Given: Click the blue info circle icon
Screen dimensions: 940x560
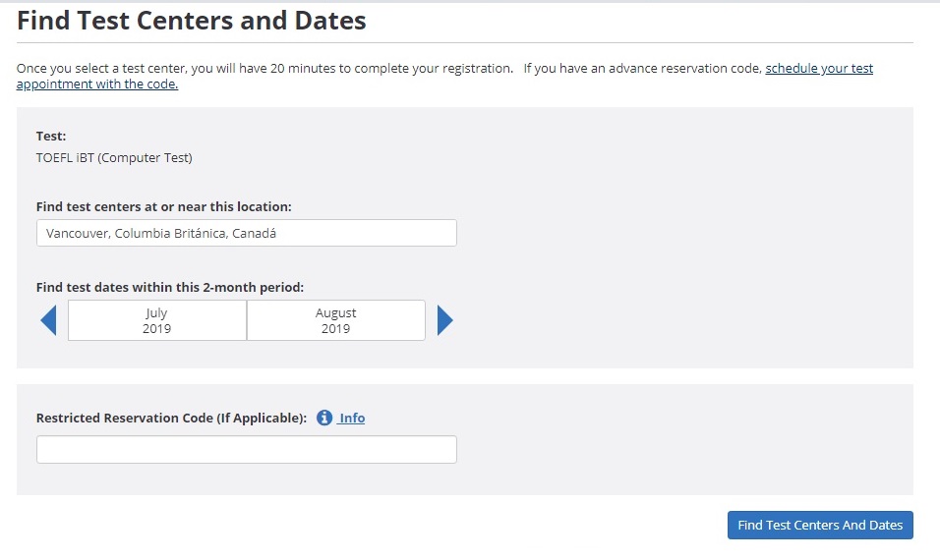Looking at the screenshot, I should point(324,418).
